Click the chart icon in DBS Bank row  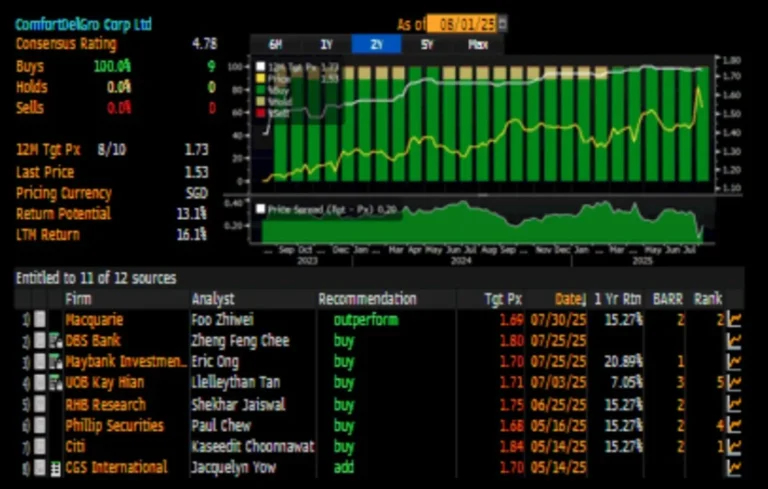pyautogui.click(x=734, y=341)
